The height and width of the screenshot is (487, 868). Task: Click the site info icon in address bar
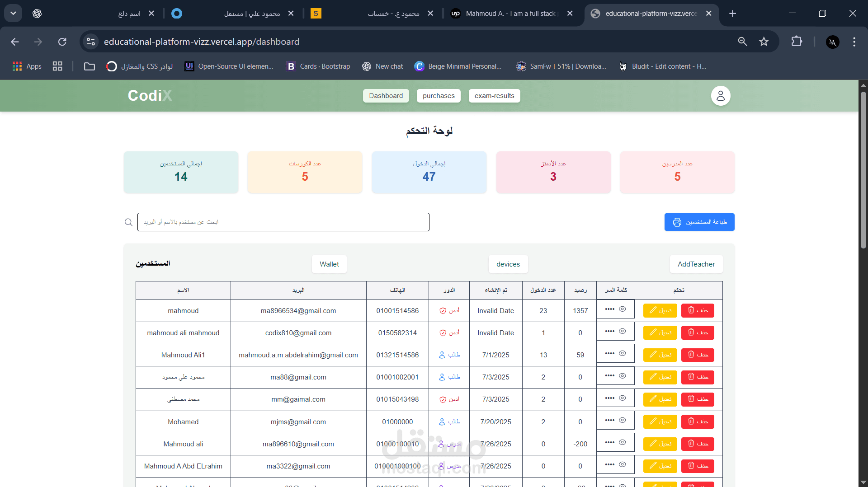(x=91, y=42)
